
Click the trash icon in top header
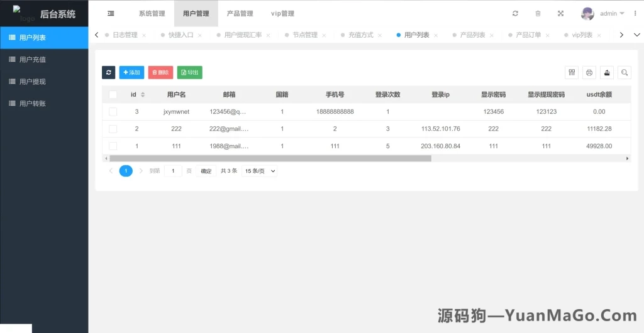pos(538,14)
